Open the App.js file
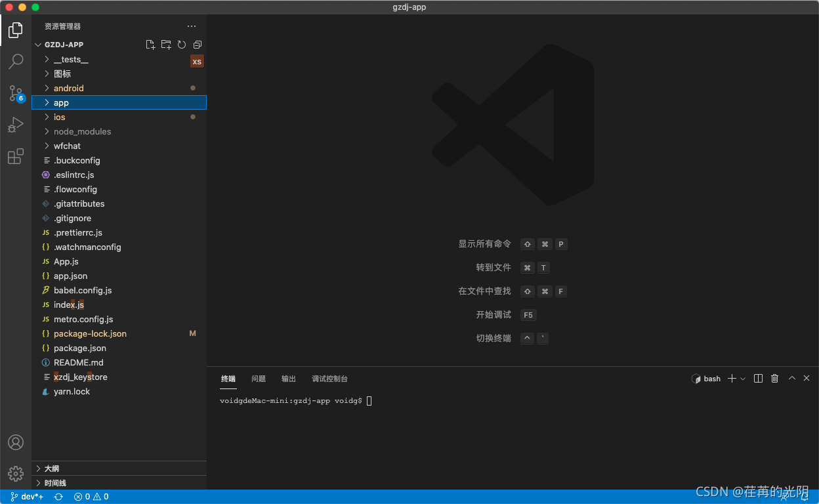This screenshot has width=819, height=504. (119, 261)
